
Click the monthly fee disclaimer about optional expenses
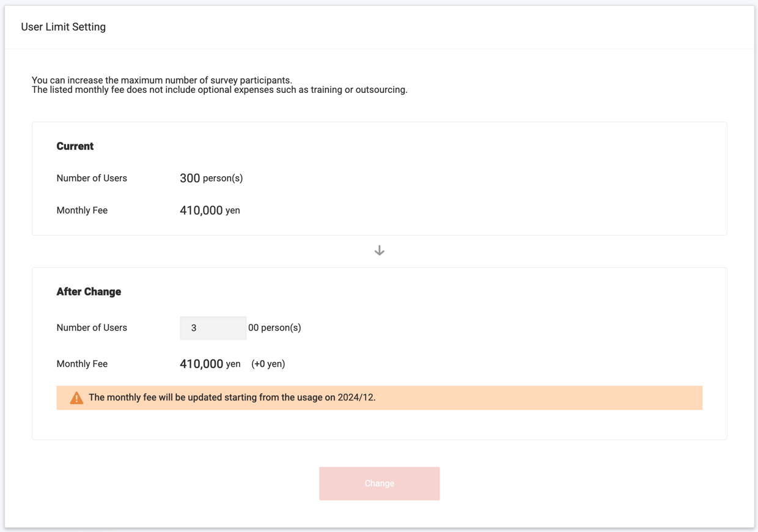(x=221, y=89)
